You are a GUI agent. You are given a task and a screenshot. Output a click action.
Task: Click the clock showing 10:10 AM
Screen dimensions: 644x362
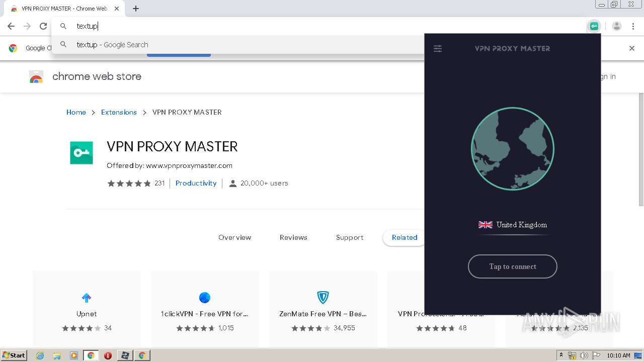[x=618, y=355]
